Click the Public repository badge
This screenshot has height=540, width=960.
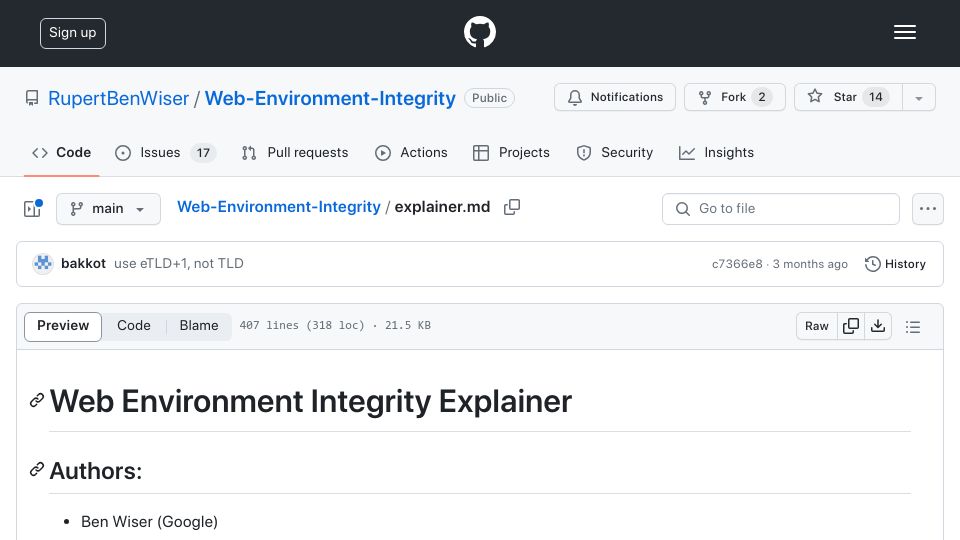[489, 98]
